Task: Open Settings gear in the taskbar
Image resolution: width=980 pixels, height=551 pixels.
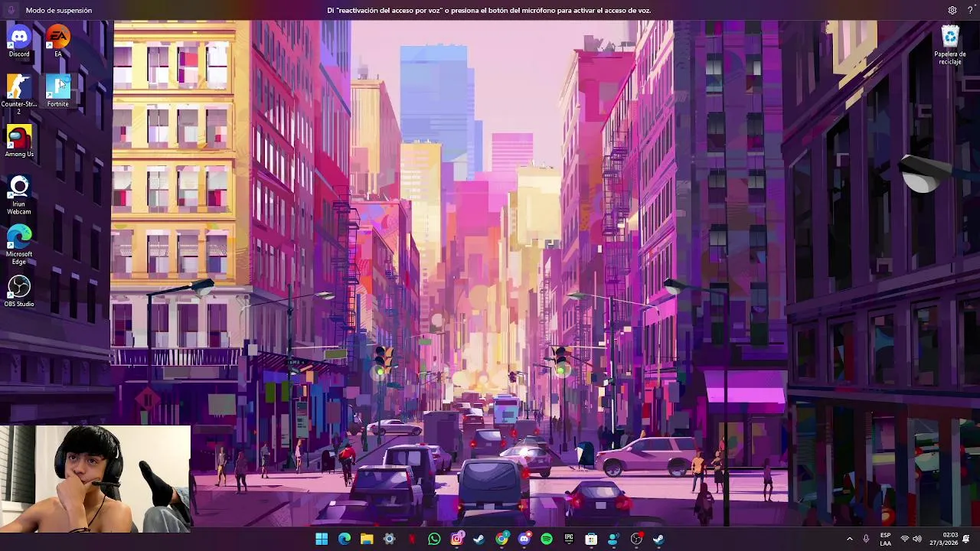Action: point(389,539)
